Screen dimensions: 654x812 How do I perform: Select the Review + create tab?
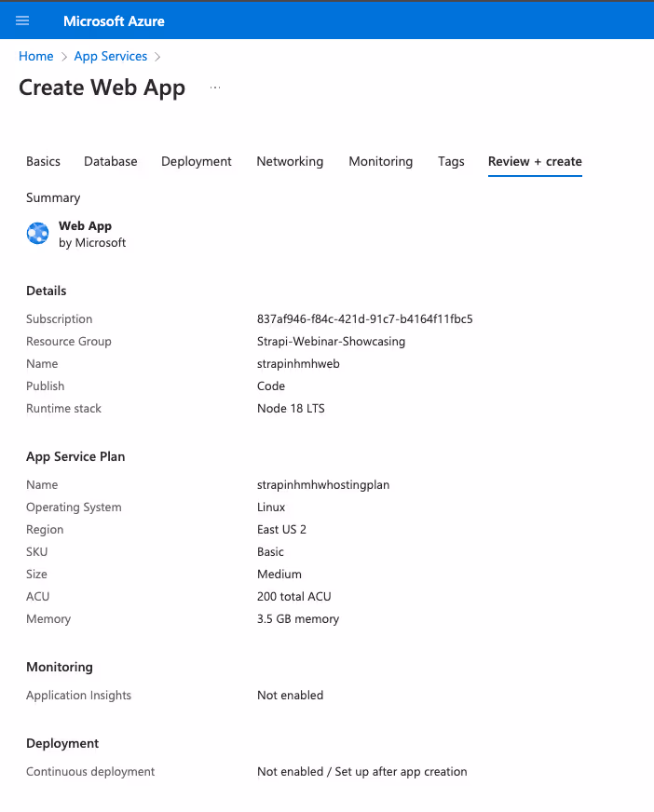pyautogui.click(x=535, y=162)
